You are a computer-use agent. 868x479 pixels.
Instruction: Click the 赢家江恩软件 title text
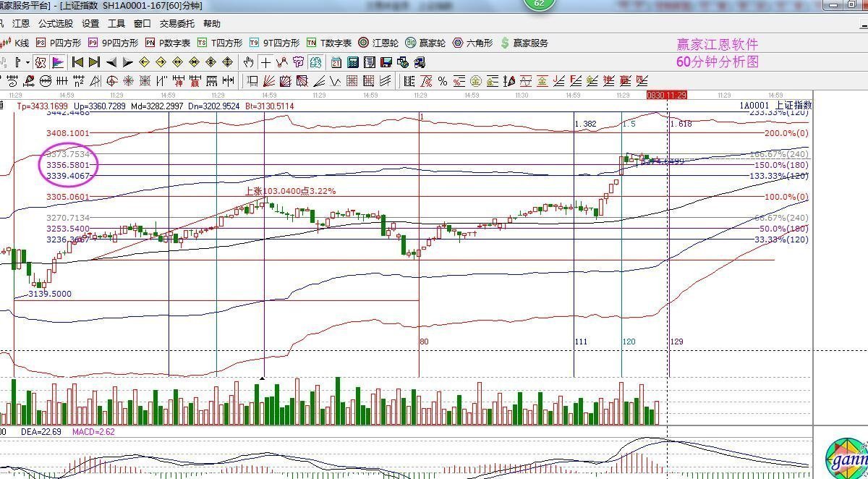tap(718, 45)
